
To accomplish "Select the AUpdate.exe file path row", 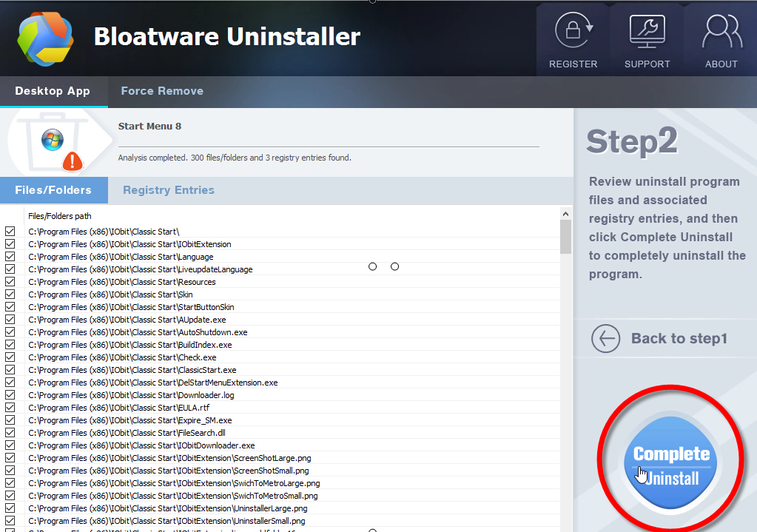I will (x=280, y=320).
